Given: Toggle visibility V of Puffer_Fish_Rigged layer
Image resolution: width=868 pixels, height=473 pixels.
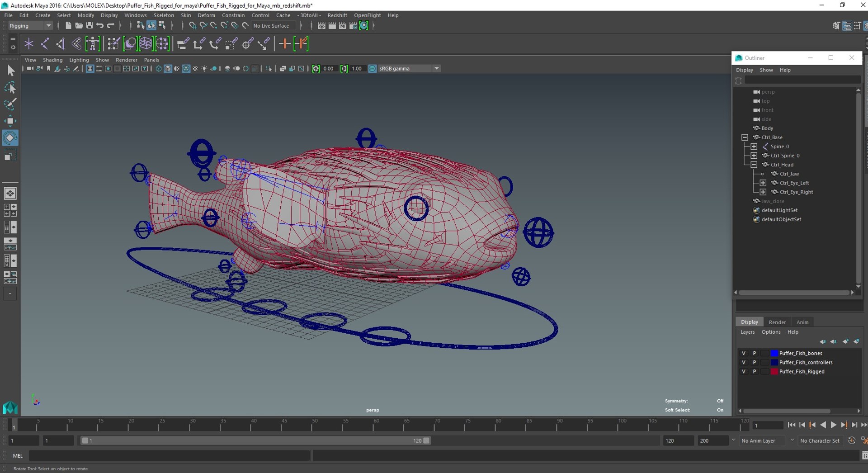Looking at the screenshot, I should point(744,371).
